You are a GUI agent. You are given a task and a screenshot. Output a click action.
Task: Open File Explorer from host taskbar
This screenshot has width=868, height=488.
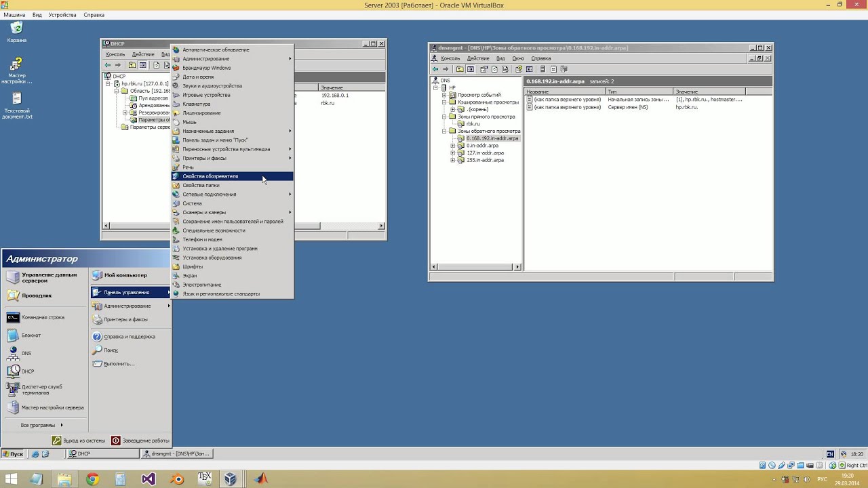(x=64, y=479)
